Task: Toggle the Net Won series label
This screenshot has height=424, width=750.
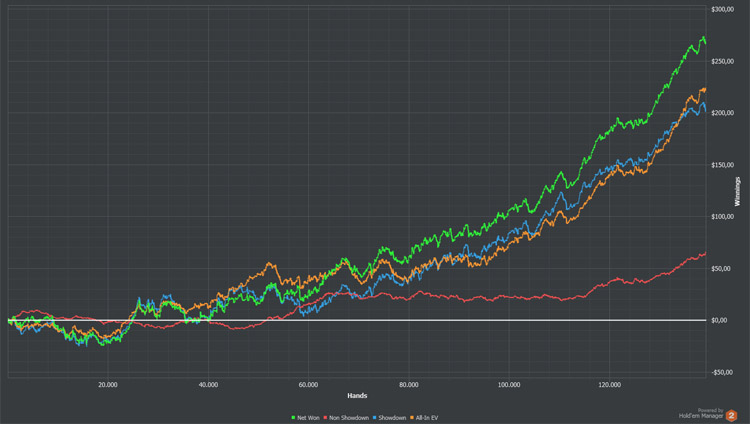Action: coord(306,415)
